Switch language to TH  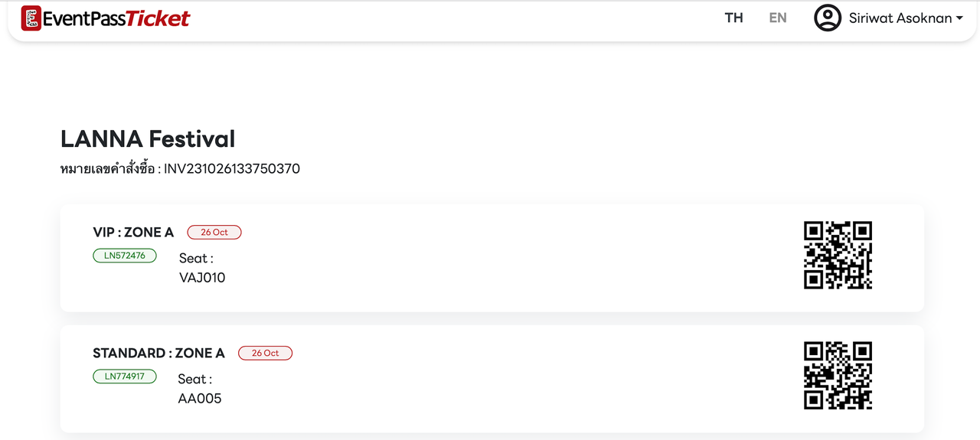(x=734, y=18)
